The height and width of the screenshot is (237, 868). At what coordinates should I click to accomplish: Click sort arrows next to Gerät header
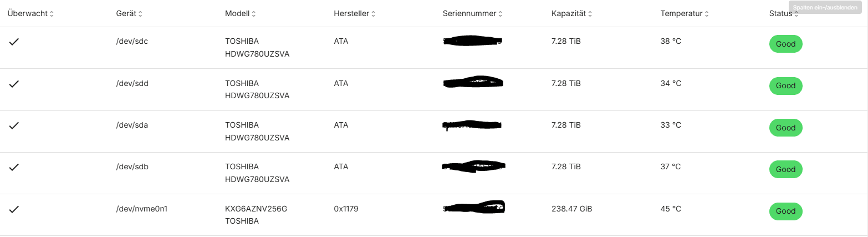(x=140, y=14)
